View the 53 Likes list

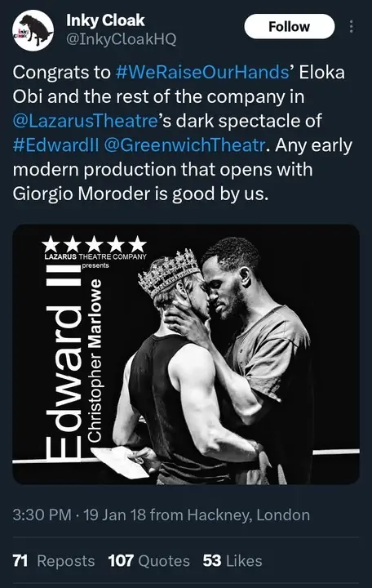[x=232, y=561]
